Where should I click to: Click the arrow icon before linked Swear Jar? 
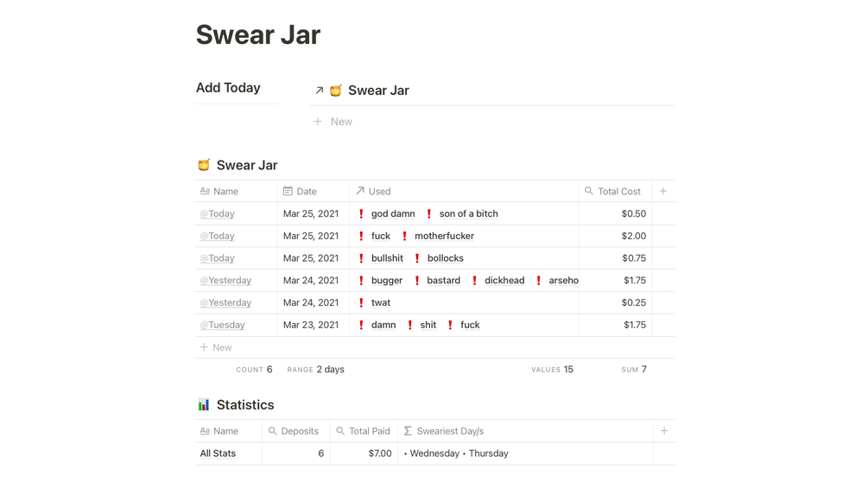click(x=319, y=91)
